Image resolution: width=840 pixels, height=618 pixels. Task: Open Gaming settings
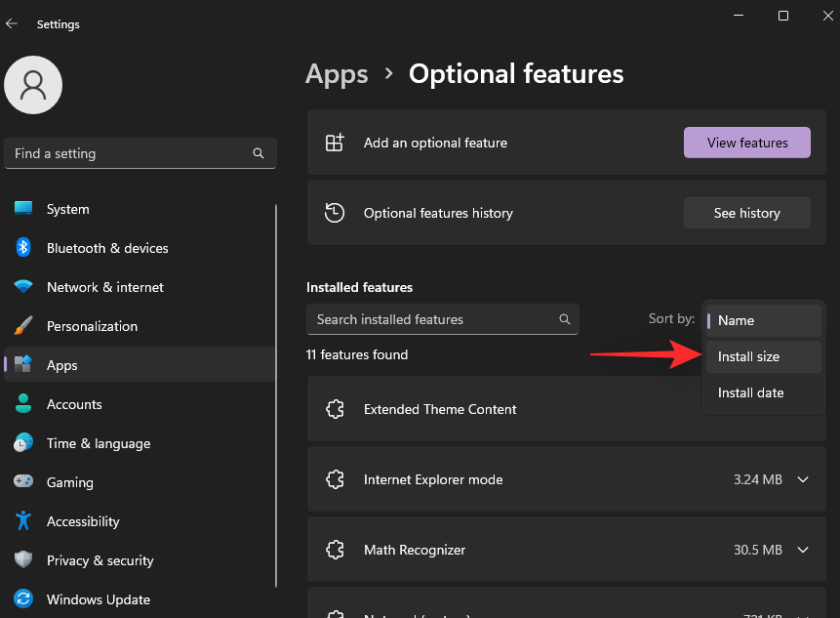tap(140, 482)
